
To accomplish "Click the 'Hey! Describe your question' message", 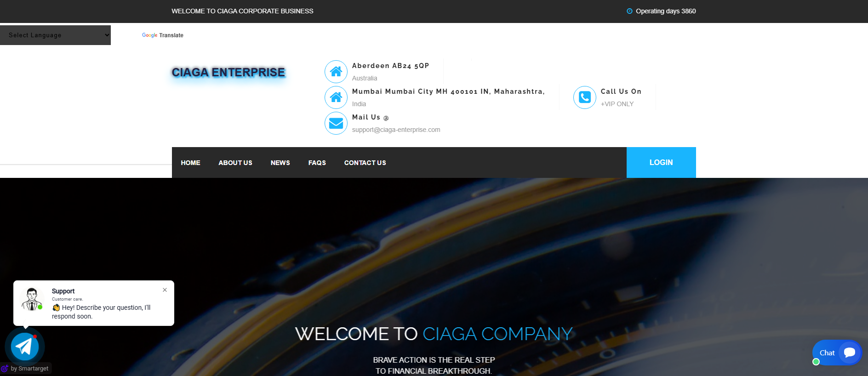I will pyautogui.click(x=102, y=312).
